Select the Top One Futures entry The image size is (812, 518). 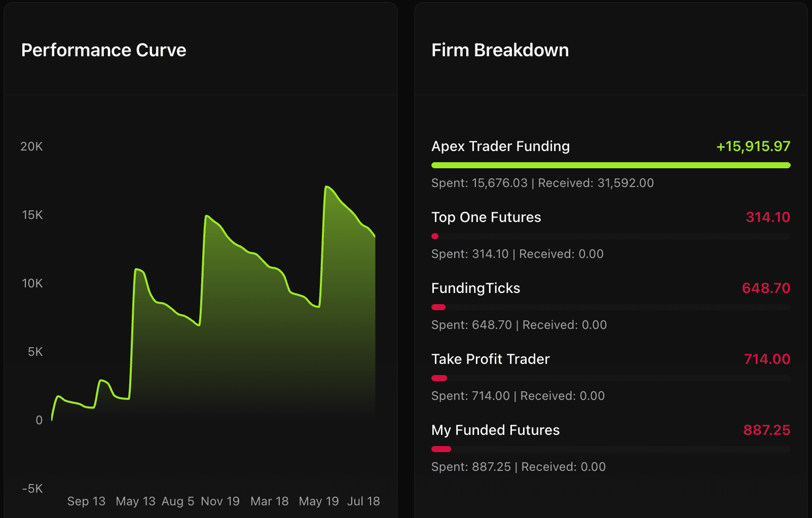(x=486, y=217)
